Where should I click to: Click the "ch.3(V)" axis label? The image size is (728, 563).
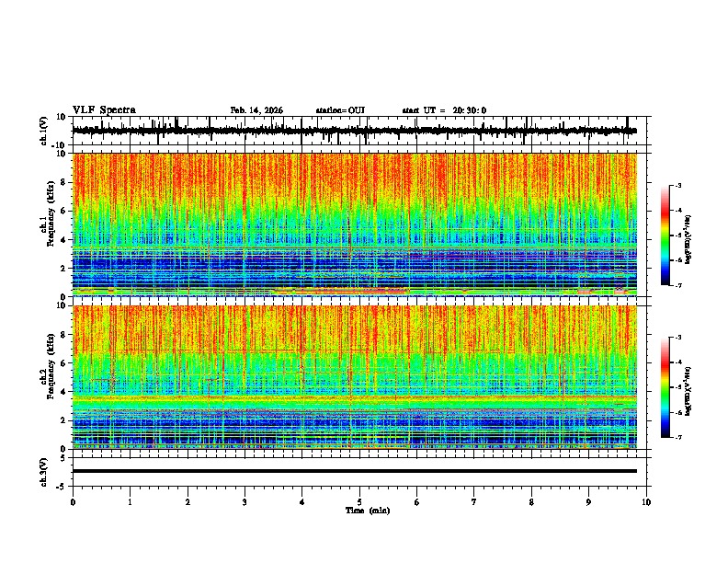point(44,472)
